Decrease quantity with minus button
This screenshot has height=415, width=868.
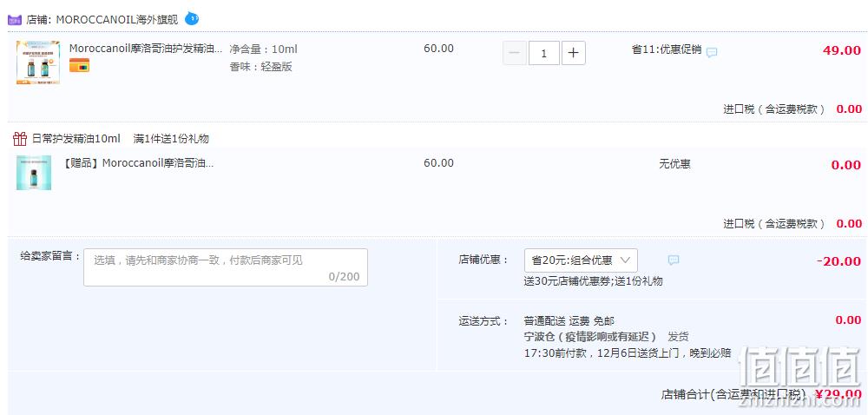click(514, 53)
